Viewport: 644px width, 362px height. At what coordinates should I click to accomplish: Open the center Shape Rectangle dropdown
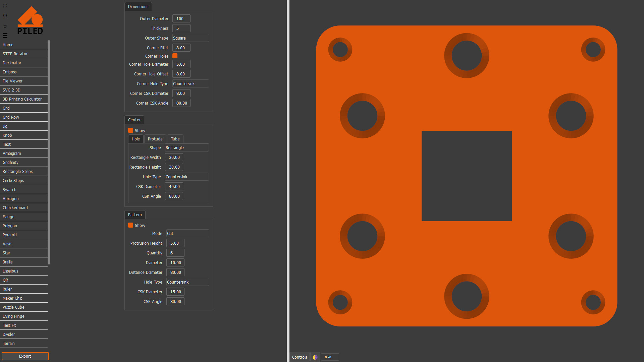tap(186, 148)
